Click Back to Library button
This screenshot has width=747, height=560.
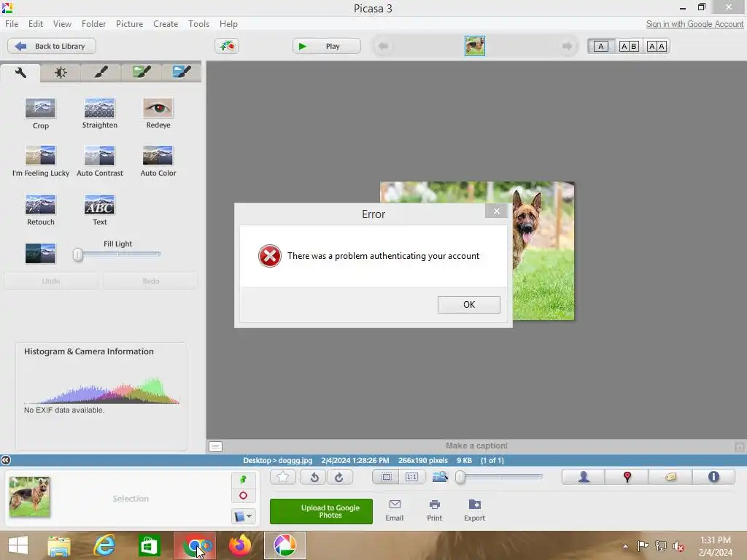coord(52,46)
